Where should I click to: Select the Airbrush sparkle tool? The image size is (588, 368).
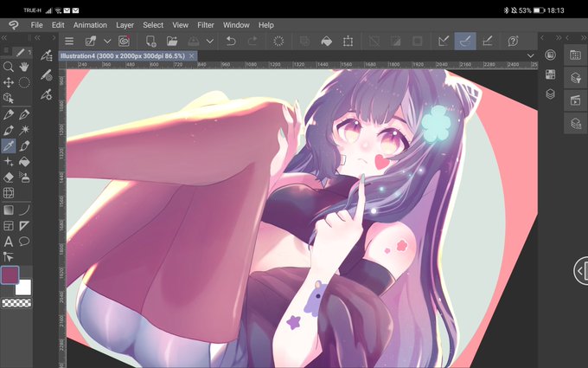click(x=24, y=130)
